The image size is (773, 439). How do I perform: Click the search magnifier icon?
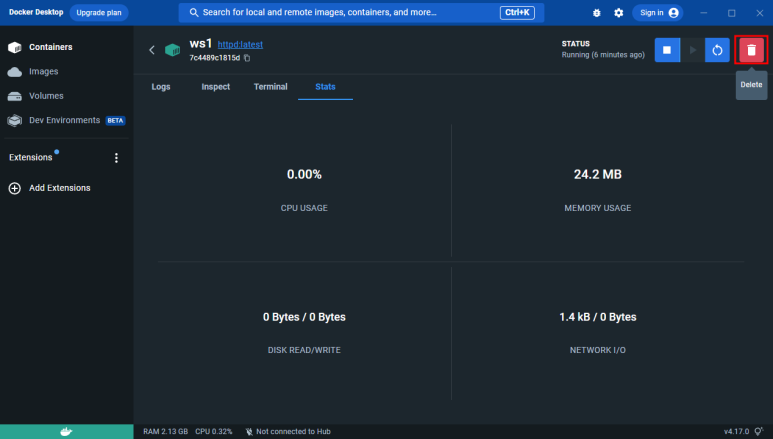194,12
